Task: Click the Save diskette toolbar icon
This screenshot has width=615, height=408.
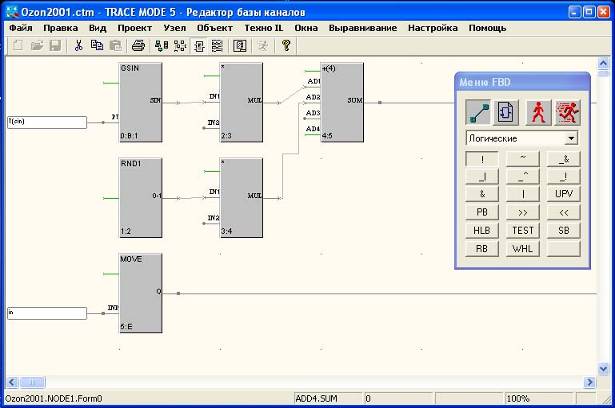Action: (55, 46)
